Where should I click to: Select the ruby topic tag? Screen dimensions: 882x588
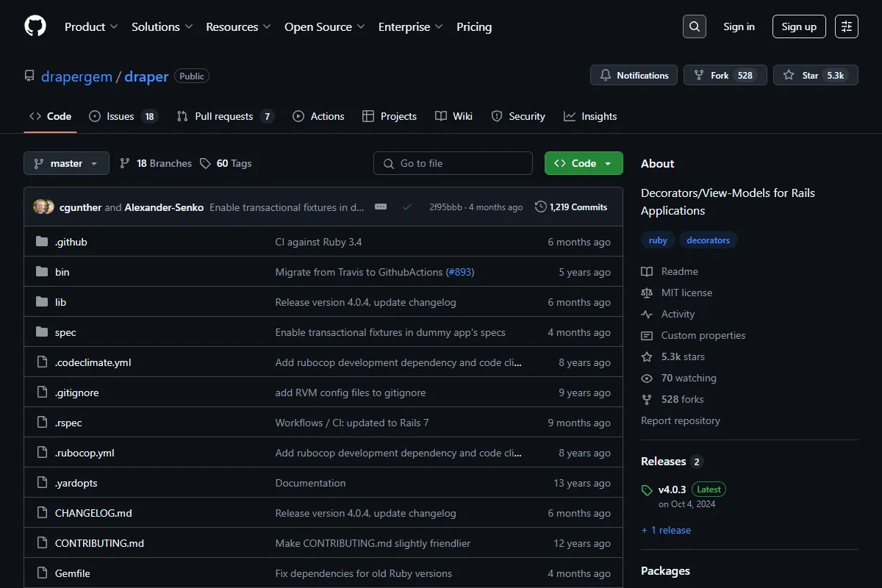658,240
